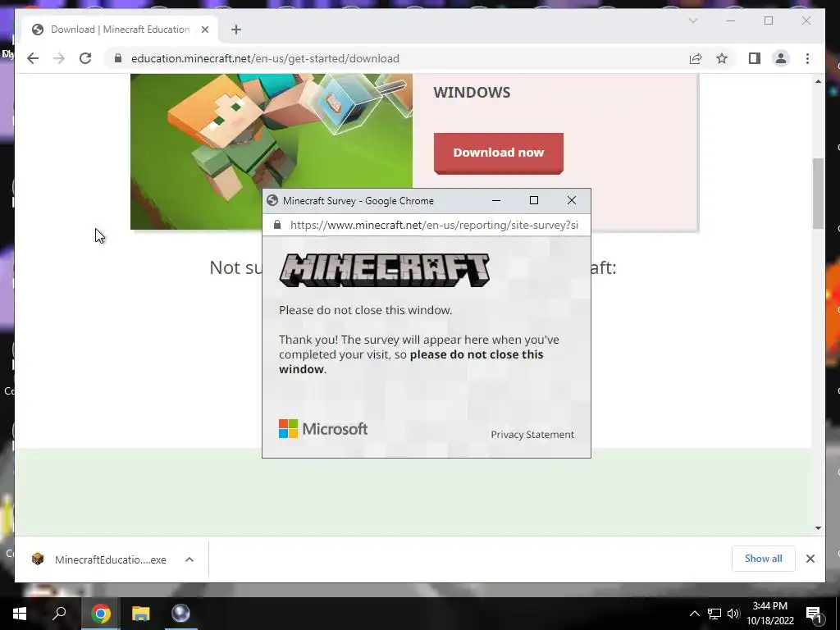Viewport: 840px width, 630px height.
Task: Click the survey popup URL field
Action: click(x=434, y=225)
